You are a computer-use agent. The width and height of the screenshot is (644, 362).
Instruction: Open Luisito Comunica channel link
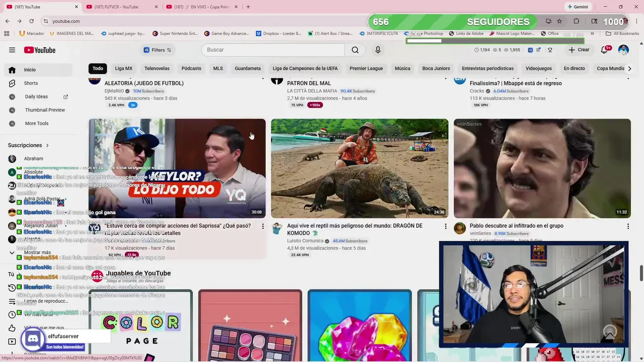click(305, 241)
